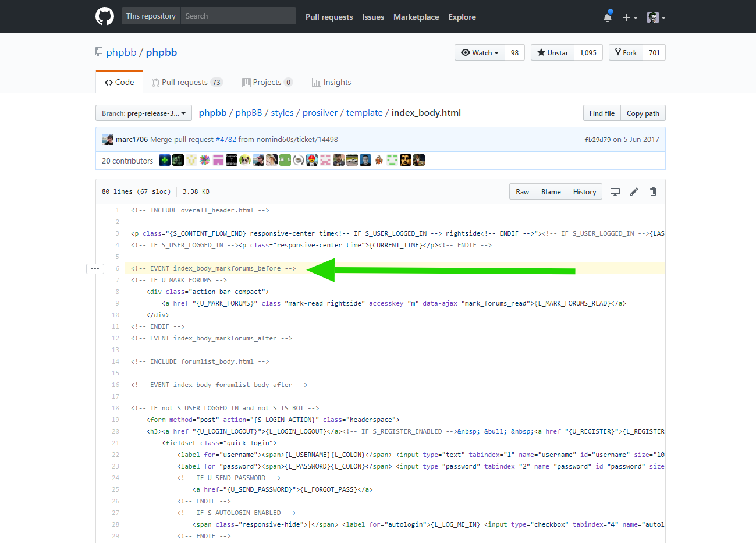
Task: Click the '80 lines (67 sloc)' text
Action: point(136,191)
